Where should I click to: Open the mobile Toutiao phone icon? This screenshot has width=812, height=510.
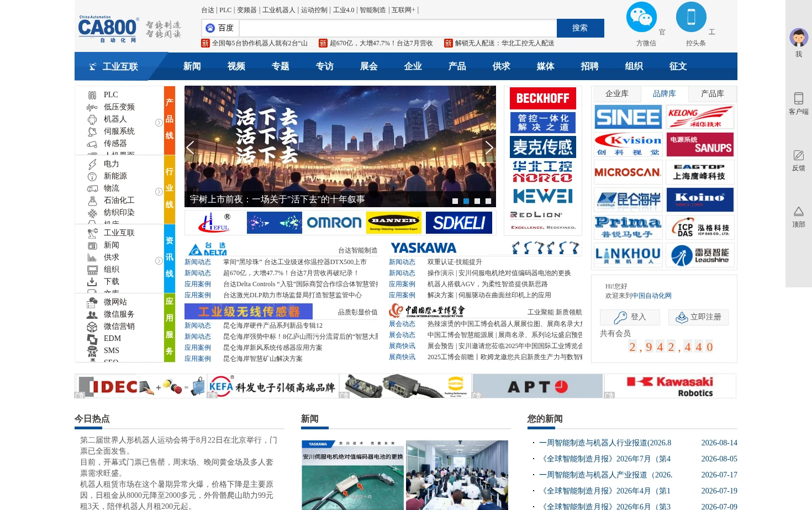point(691,17)
